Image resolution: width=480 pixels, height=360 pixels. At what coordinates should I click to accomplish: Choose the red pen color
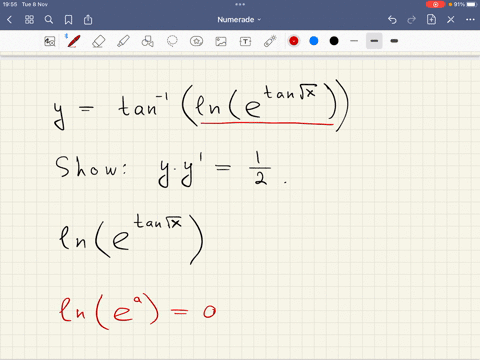click(294, 41)
